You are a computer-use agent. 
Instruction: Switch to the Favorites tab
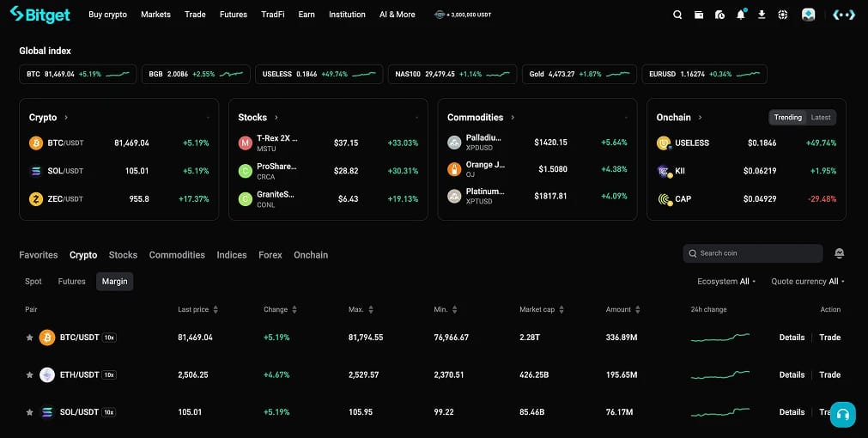click(38, 255)
